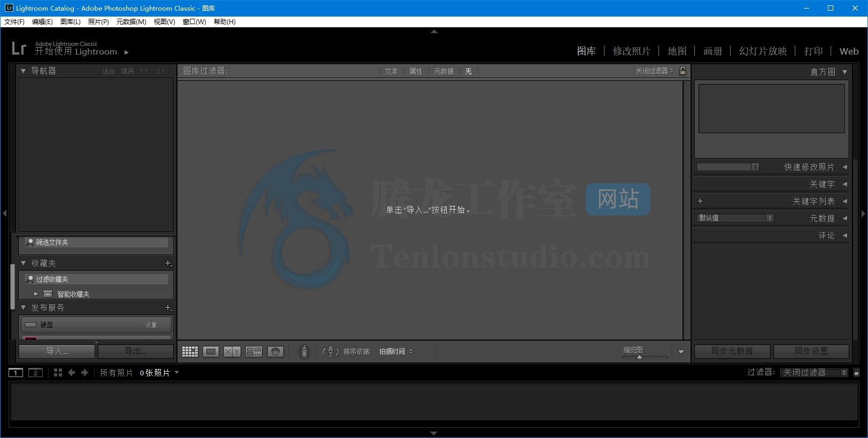Set navigator zoom to Fill

point(127,71)
